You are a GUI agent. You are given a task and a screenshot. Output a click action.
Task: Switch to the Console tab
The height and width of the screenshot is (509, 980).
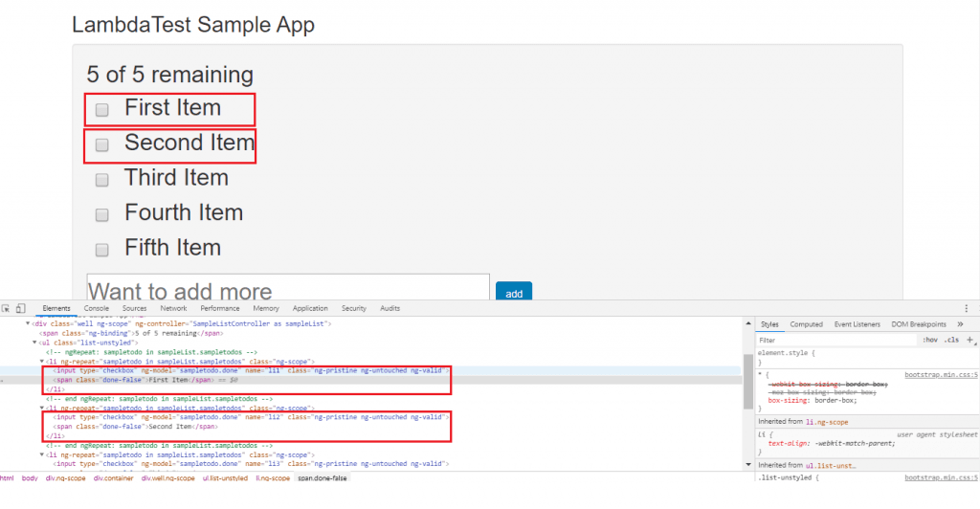click(96, 309)
